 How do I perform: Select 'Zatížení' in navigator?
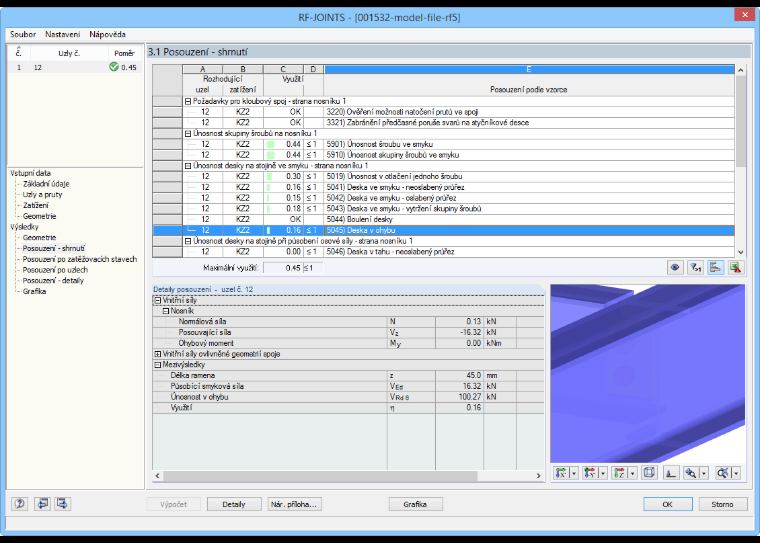[x=35, y=205]
